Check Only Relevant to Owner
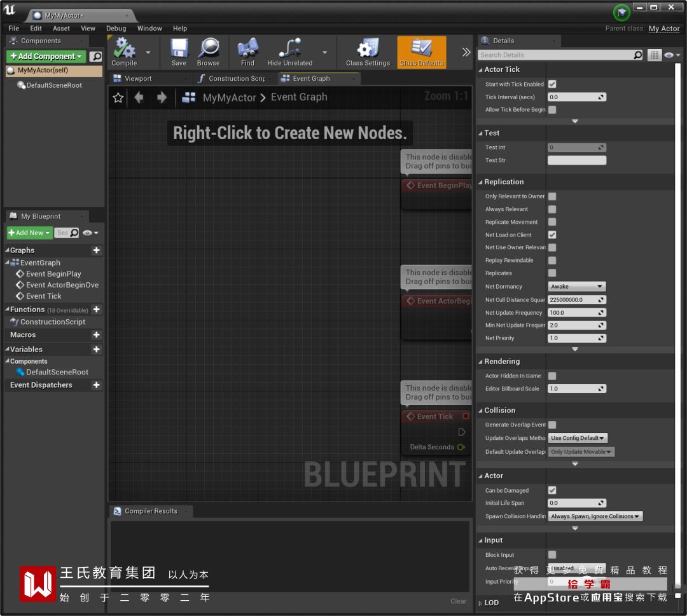This screenshot has width=687, height=616. pos(552,196)
